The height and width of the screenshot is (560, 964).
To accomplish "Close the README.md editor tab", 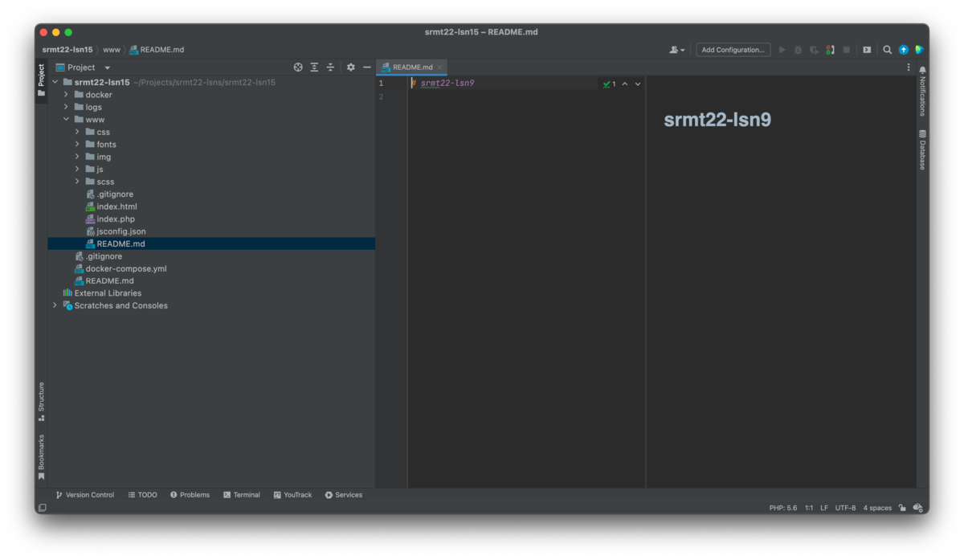I will [439, 67].
